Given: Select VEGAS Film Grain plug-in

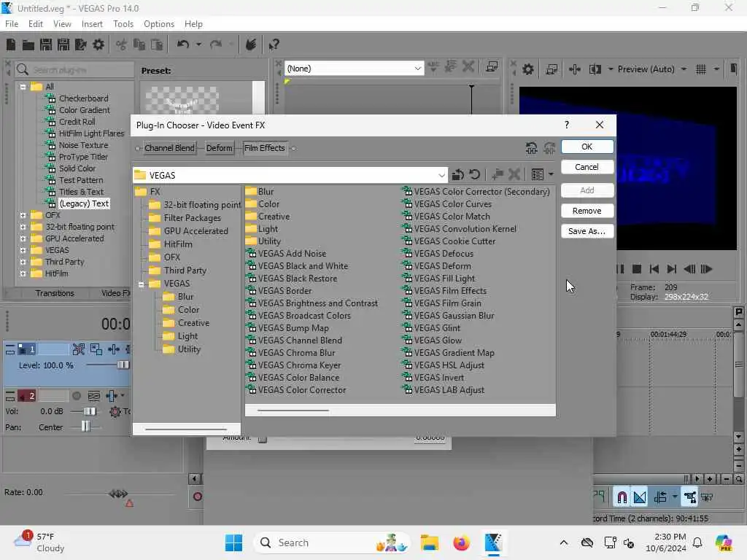Looking at the screenshot, I should [x=441, y=303].
